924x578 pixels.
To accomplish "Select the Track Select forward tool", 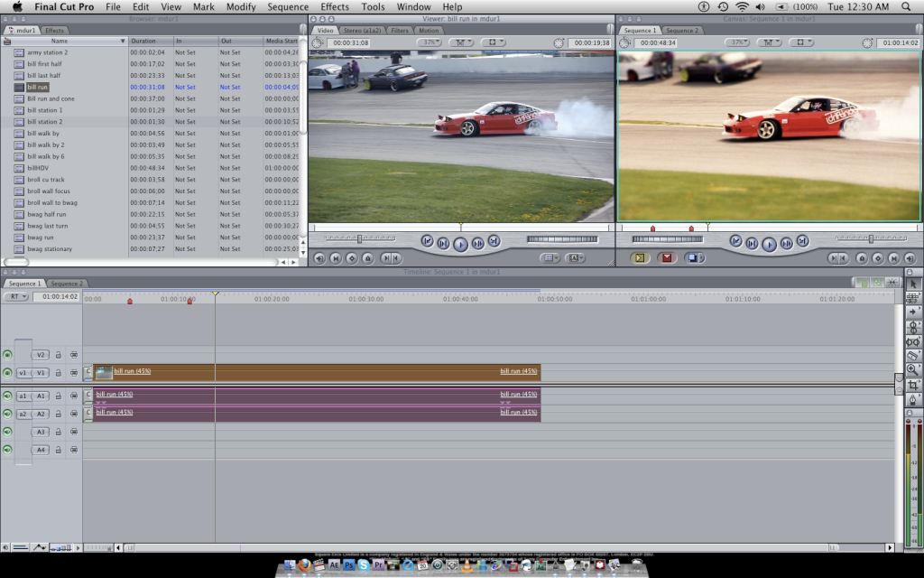I will 913,312.
